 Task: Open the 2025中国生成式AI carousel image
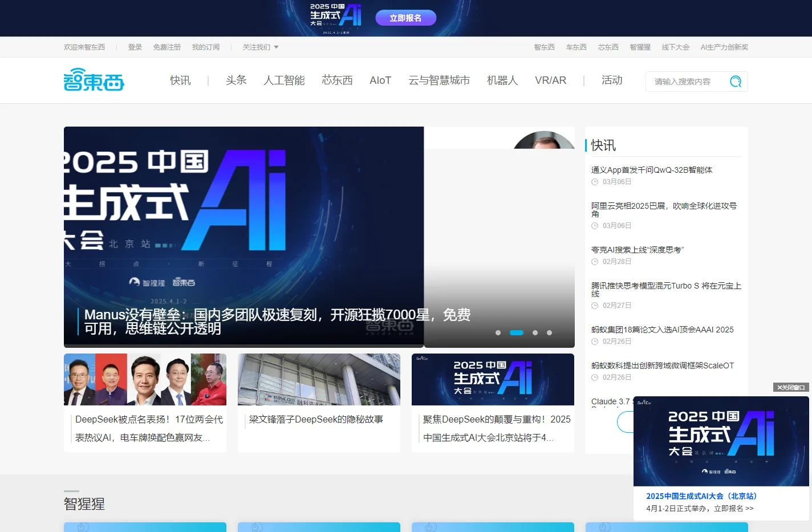tap(243, 237)
